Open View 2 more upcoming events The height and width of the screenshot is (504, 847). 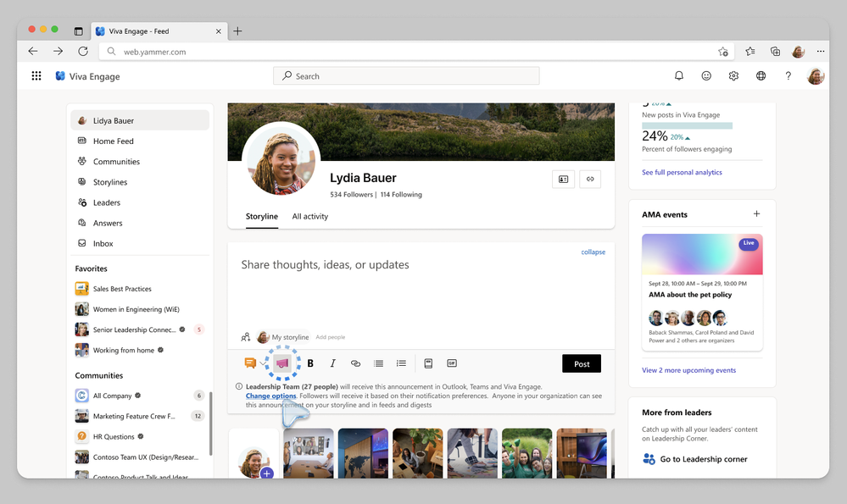pos(688,370)
